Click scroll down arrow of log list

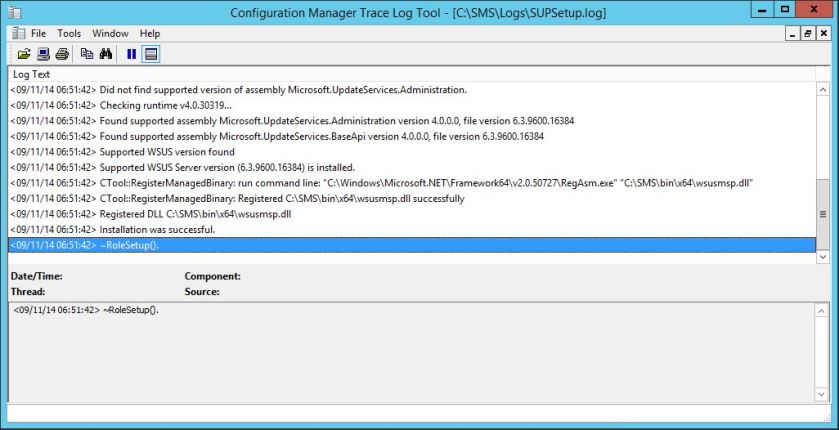click(823, 257)
